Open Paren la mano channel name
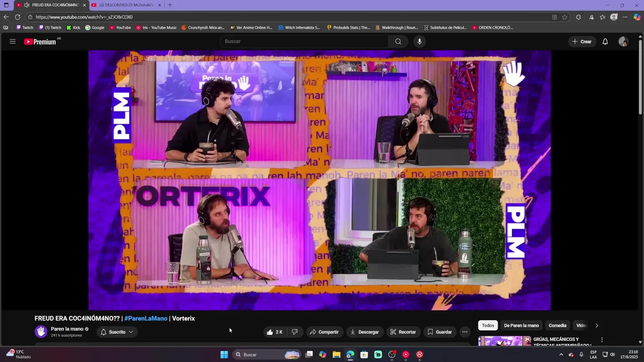Screen dimensions: 644x362 67,329
